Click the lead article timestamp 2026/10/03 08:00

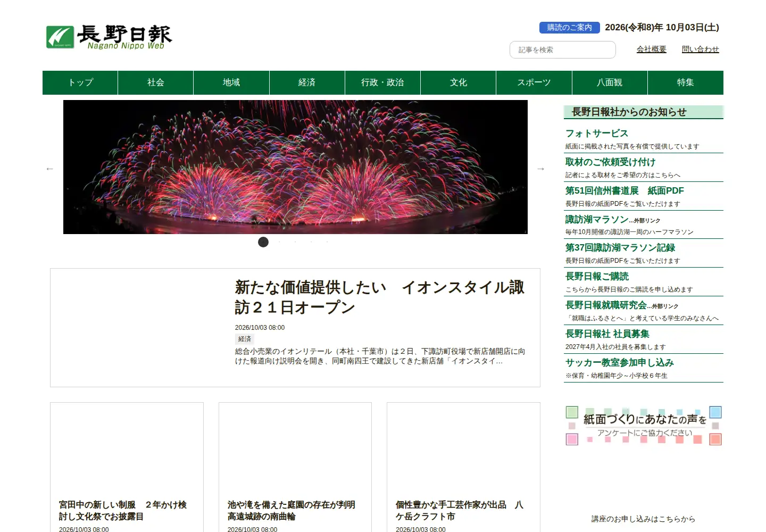[260, 328]
